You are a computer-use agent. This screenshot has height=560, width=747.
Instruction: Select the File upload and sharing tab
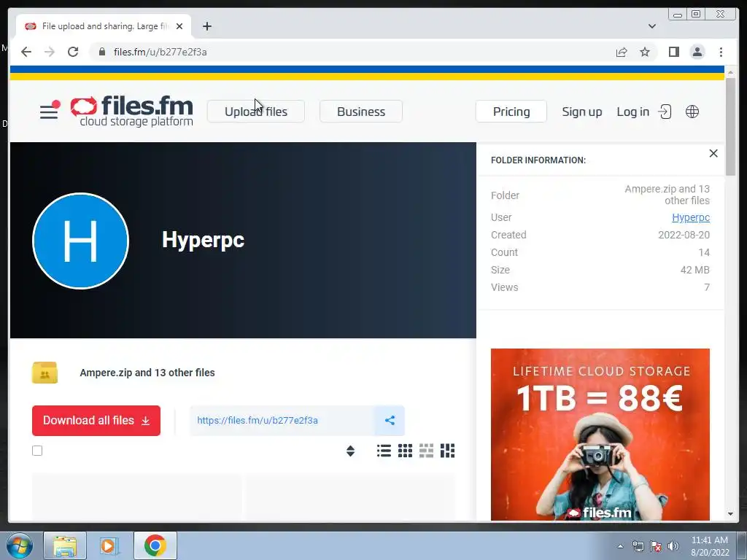104,26
